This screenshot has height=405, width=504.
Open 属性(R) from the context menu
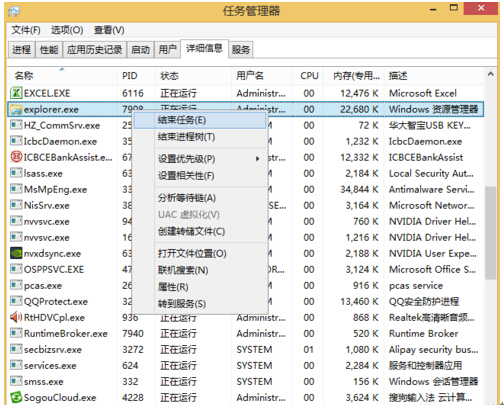click(200, 287)
